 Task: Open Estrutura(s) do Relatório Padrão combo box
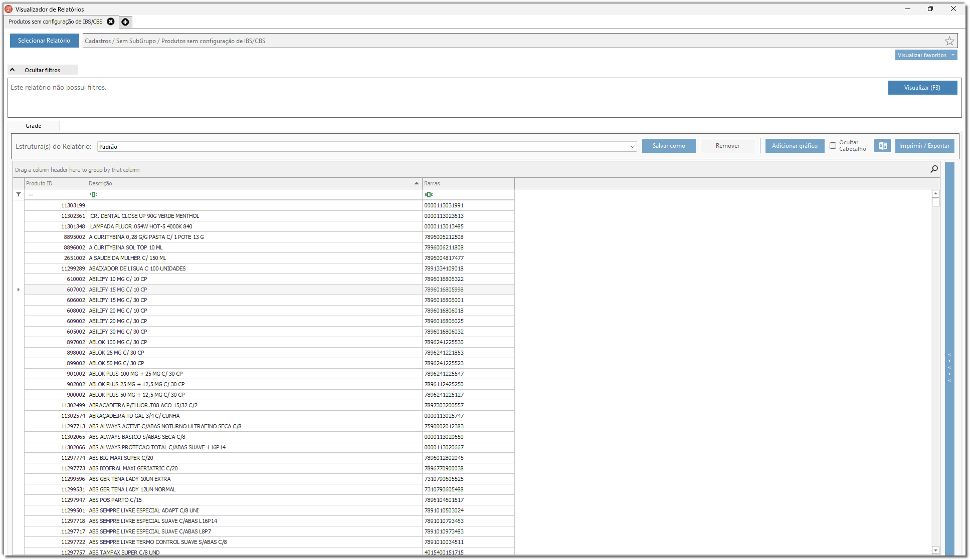point(367,147)
